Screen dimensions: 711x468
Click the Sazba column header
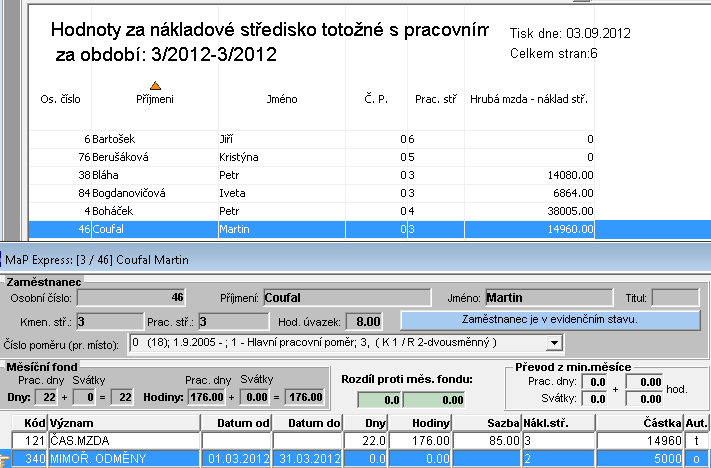coord(487,423)
